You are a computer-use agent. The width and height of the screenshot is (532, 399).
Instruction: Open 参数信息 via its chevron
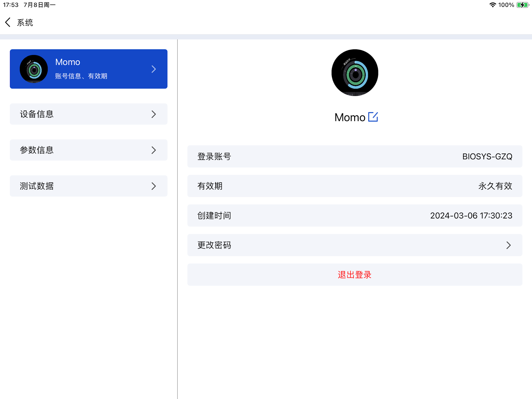pos(154,150)
